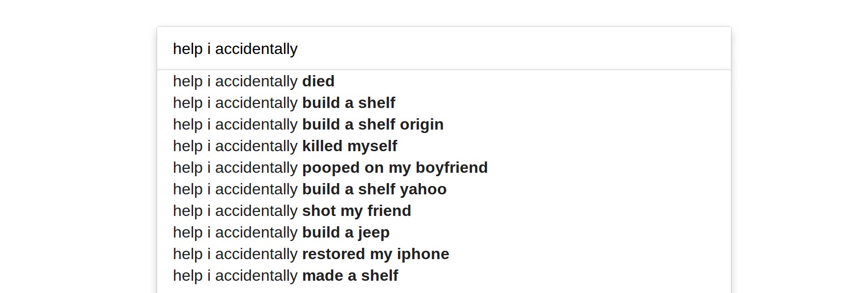The width and height of the screenshot is (868, 293).
Task: Click the search input field
Action: (x=442, y=49)
